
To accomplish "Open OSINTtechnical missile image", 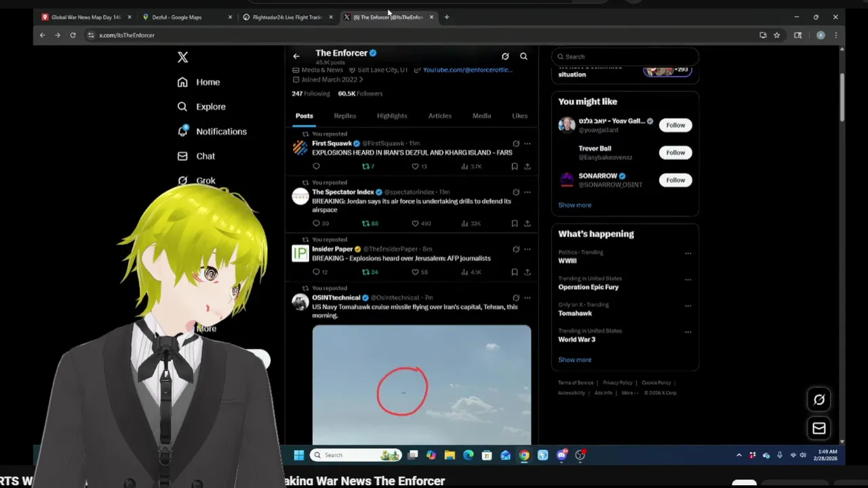I will (422, 385).
